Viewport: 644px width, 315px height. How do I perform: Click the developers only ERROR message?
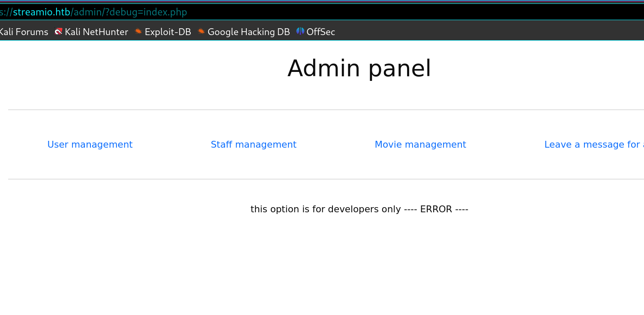[x=359, y=209]
